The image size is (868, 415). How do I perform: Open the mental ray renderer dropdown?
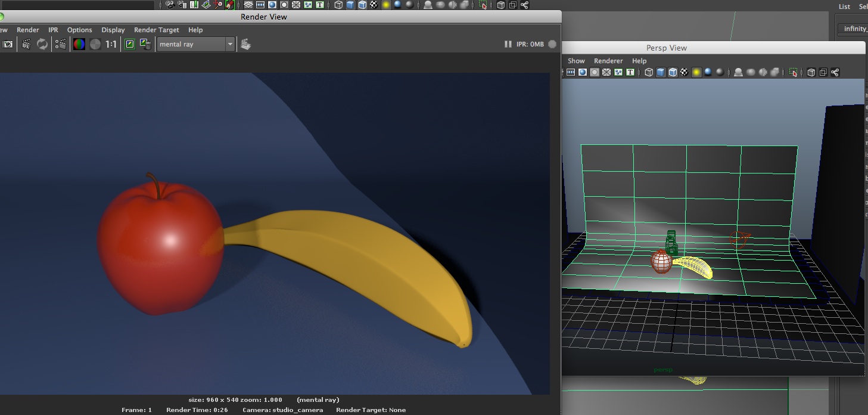pyautogui.click(x=196, y=44)
